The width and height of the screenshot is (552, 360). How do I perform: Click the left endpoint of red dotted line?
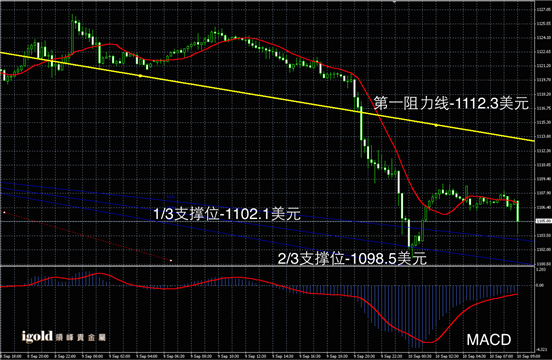pos(4,212)
